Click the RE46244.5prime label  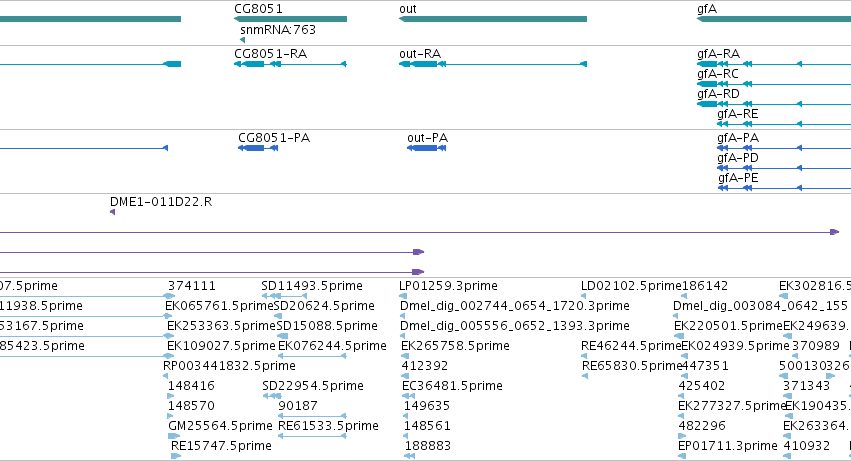pos(631,346)
